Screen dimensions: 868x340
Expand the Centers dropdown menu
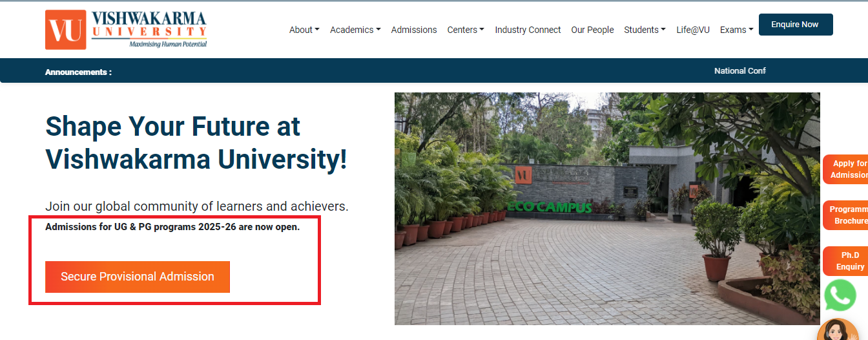coord(466,30)
